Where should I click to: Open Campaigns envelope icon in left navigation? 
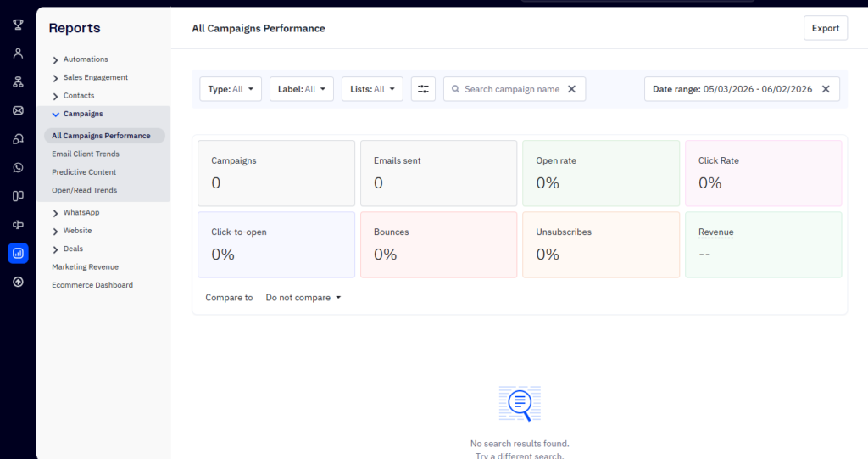[19, 110]
